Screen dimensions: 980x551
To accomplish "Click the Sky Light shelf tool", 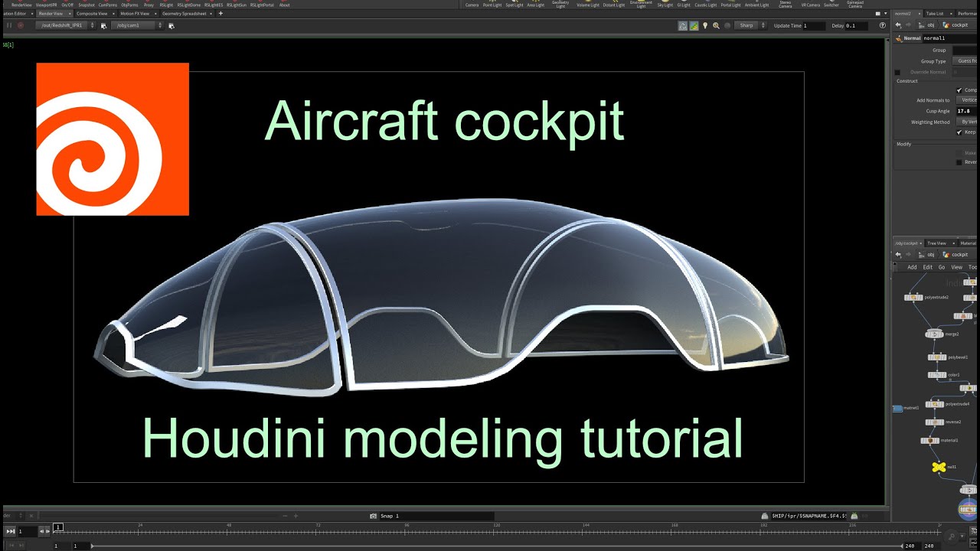I will point(665,5).
